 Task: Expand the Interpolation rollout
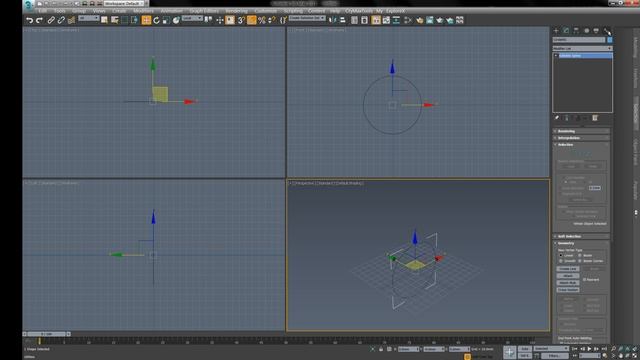[x=582, y=138]
